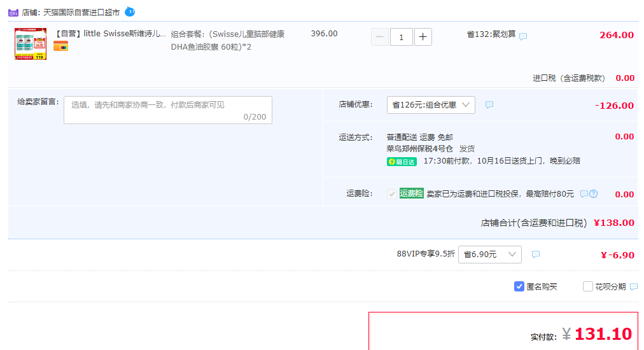Click the 88VIP专享9.5折 label
Screen dimensions: 644x350
426,254
